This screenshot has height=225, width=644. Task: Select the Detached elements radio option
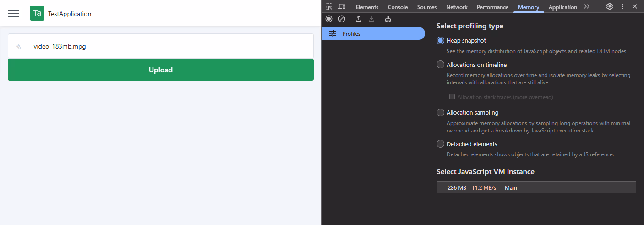[440, 144]
